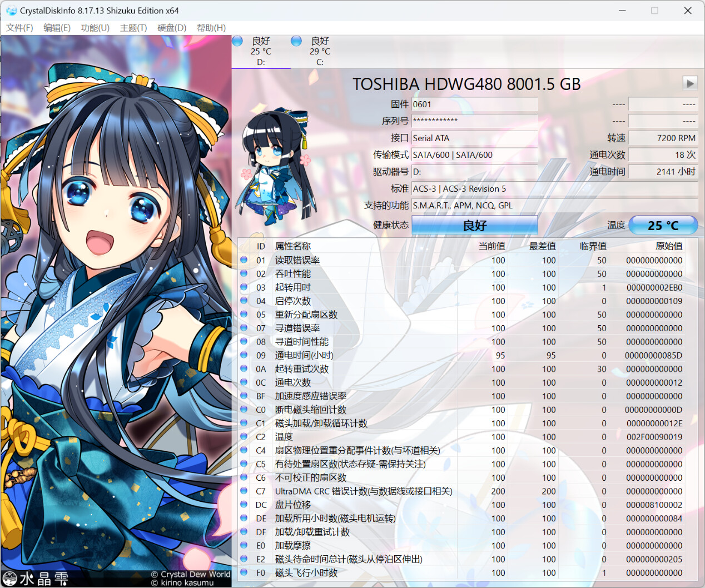705x588 pixels.
Task: Open the 功能(U) menu
Action: [x=95, y=28]
